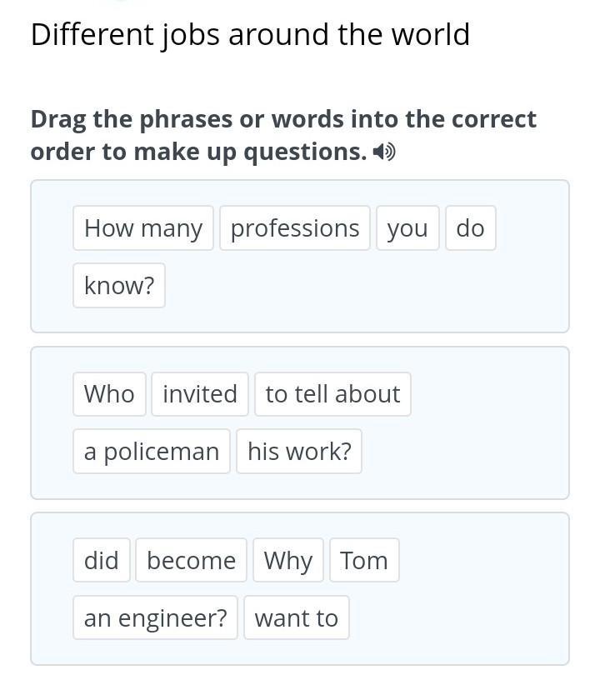600x700 pixels.
Task: Select the 'Why' word tile
Action: [x=288, y=560]
